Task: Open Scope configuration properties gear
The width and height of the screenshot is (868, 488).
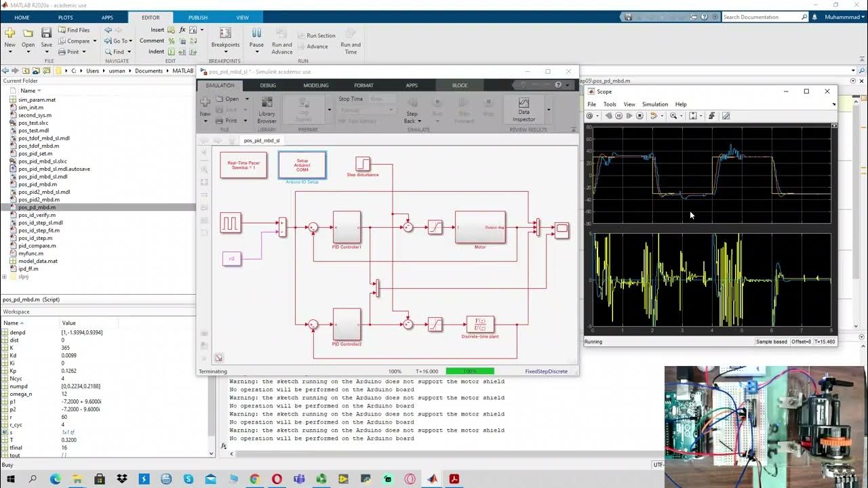Action: (x=590, y=116)
